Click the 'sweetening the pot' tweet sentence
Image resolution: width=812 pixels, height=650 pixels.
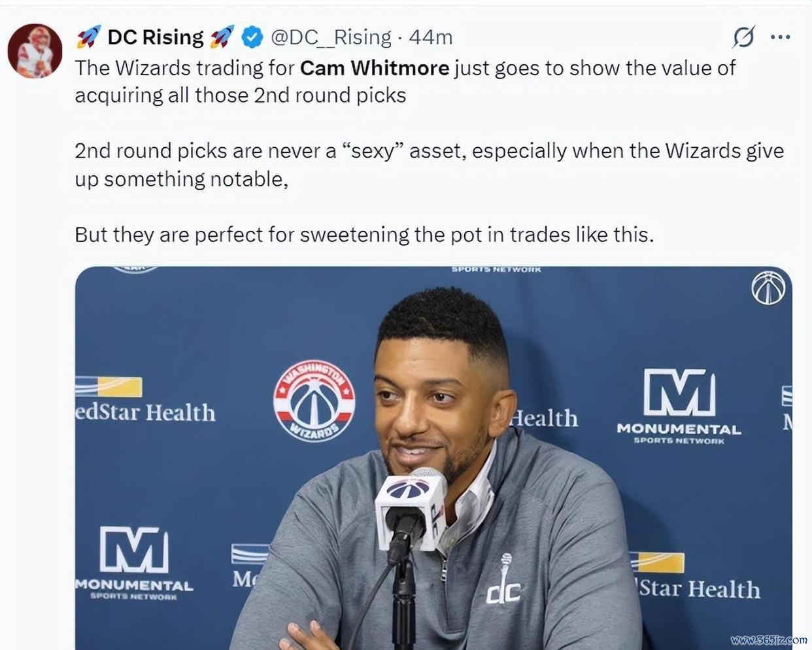click(364, 235)
